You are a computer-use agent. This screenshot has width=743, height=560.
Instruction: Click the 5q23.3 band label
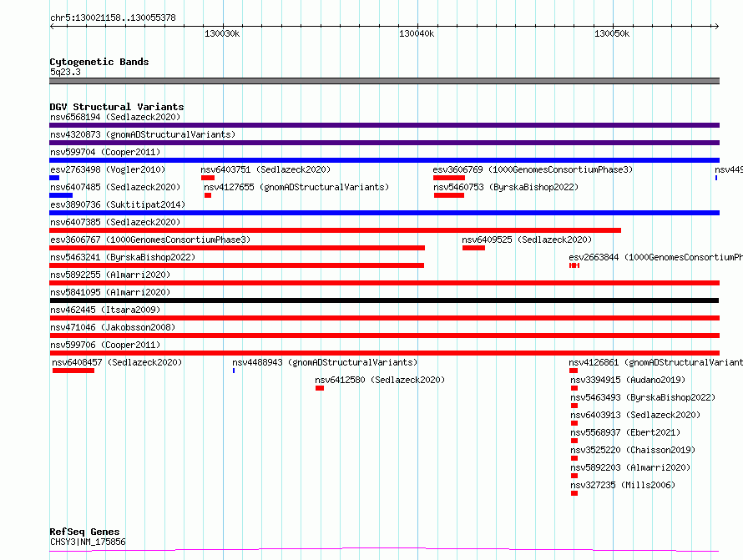tap(65, 72)
